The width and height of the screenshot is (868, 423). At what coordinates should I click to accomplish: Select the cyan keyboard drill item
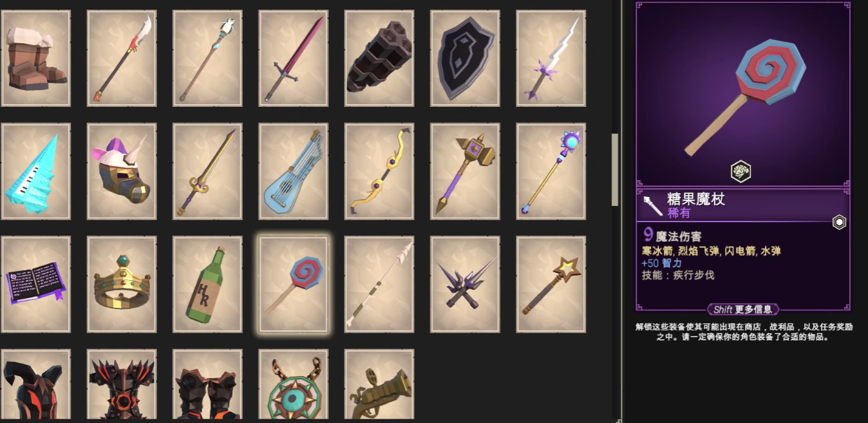36,171
